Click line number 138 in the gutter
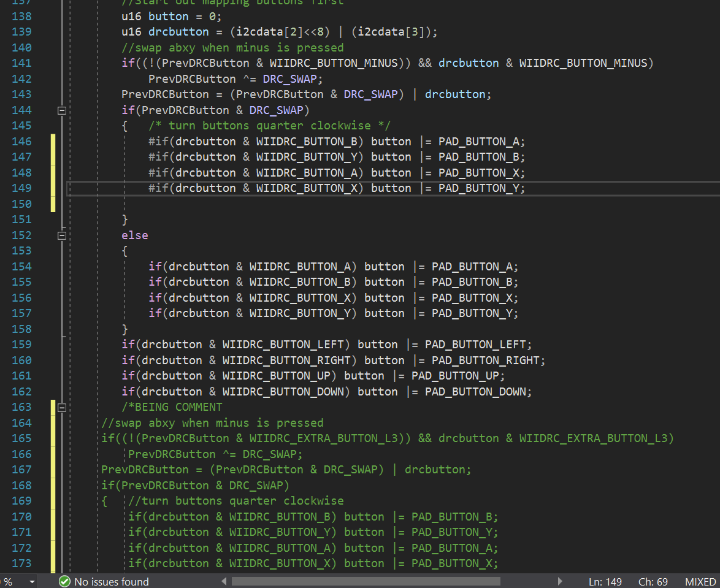720x588 pixels. tap(21, 17)
